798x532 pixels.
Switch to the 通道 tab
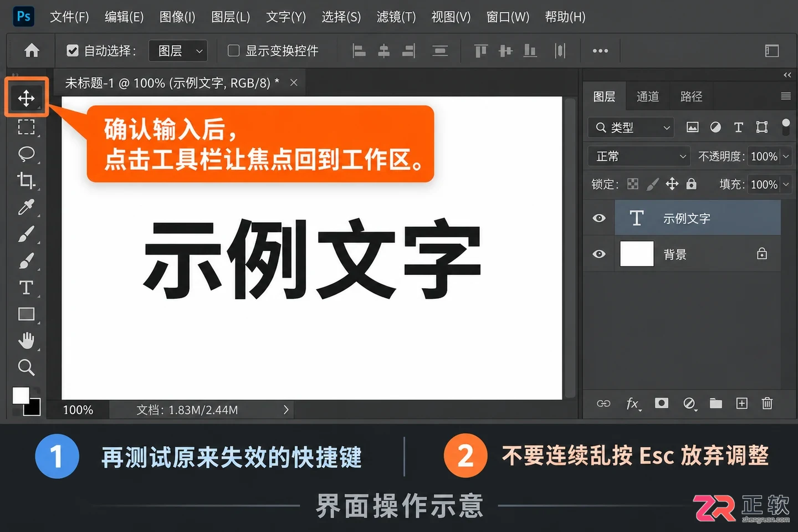[647, 96]
